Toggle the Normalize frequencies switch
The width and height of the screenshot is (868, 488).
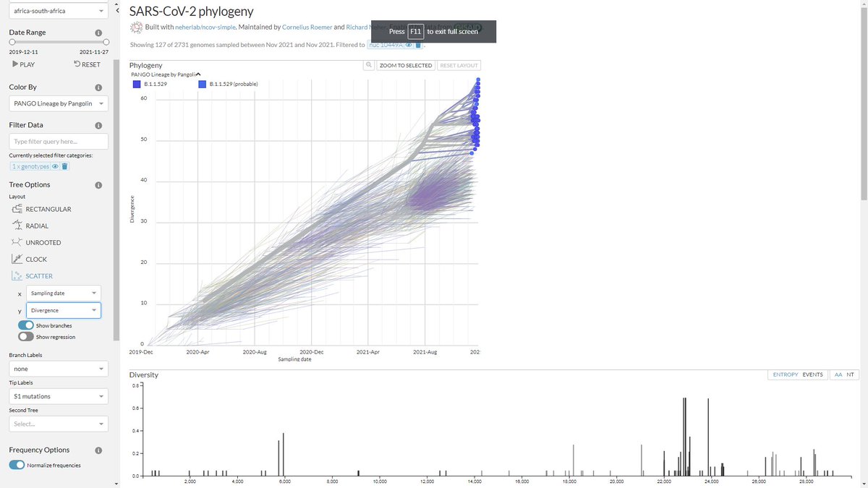click(17, 465)
